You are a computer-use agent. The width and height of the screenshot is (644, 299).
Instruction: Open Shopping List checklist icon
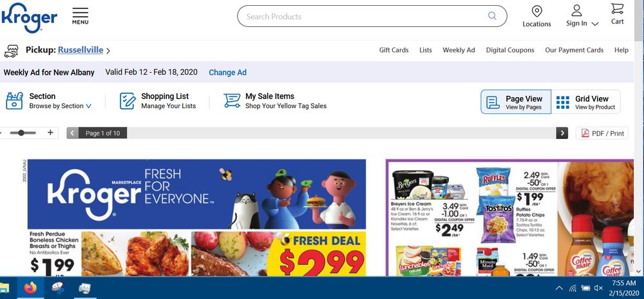click(128, 101)
